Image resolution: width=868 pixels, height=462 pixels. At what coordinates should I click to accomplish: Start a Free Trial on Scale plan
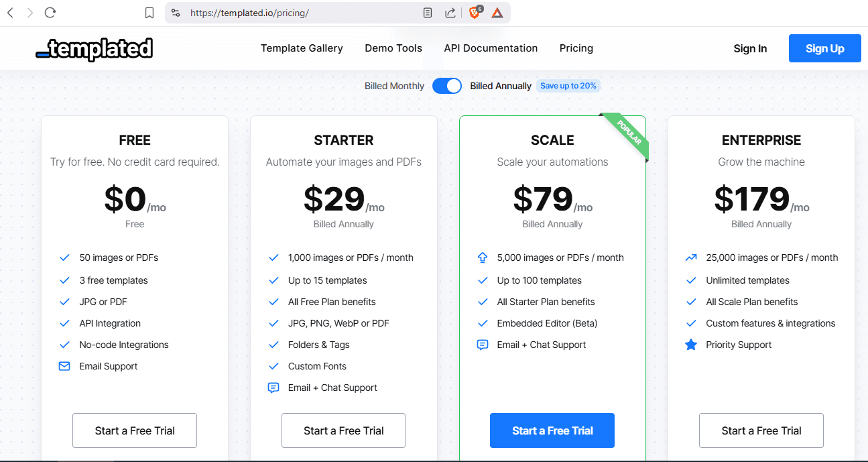point(552,430)
